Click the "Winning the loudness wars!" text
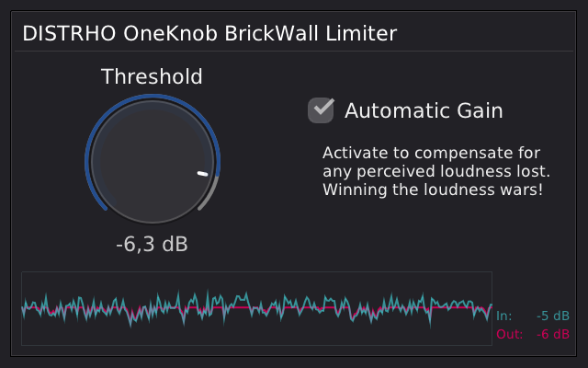 433,190
